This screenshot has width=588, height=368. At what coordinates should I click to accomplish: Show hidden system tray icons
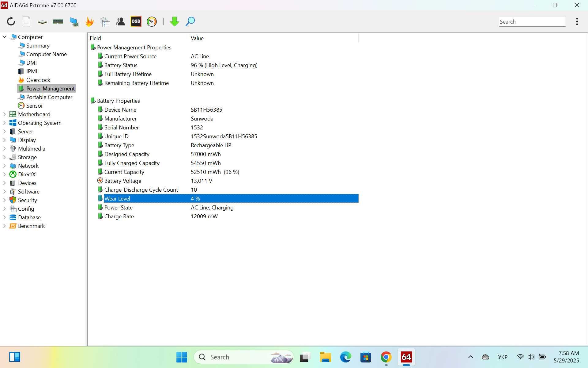[x=471, y=357]
